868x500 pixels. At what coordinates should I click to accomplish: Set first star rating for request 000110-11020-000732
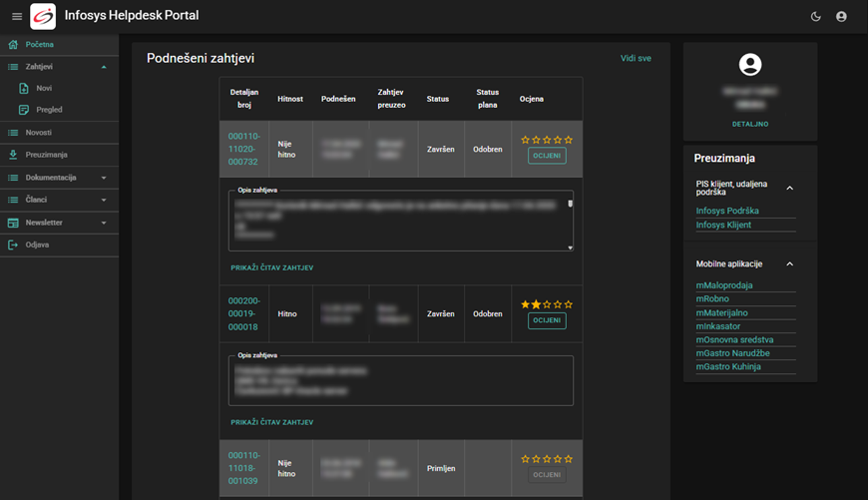tap(526, 140)
